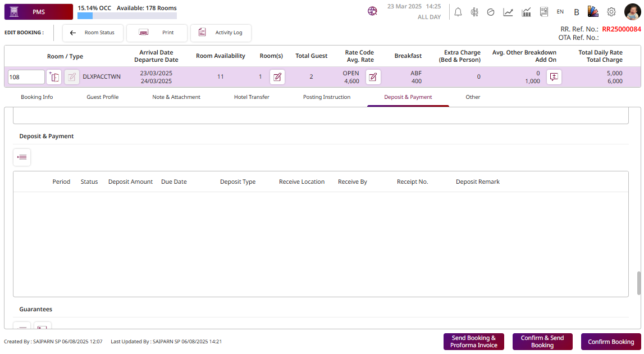Click the notification bell icon
This screenshot has height=354, width=644.
[458, 12]
